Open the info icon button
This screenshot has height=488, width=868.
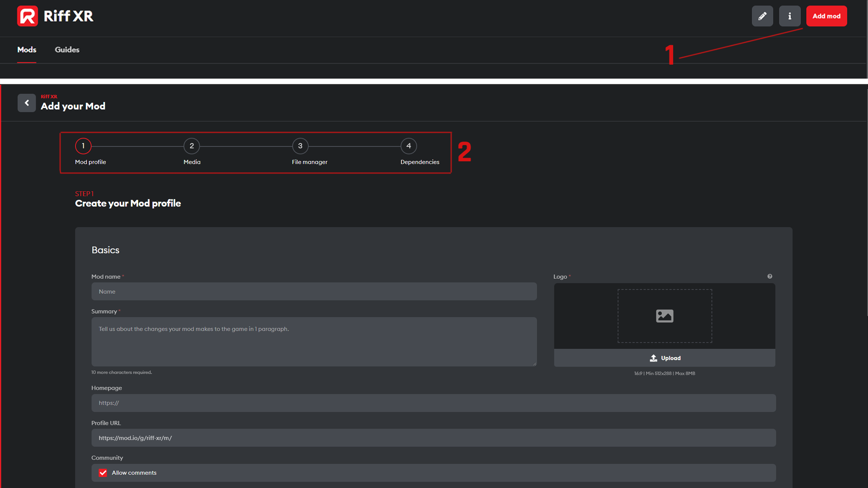click(790, 16)
